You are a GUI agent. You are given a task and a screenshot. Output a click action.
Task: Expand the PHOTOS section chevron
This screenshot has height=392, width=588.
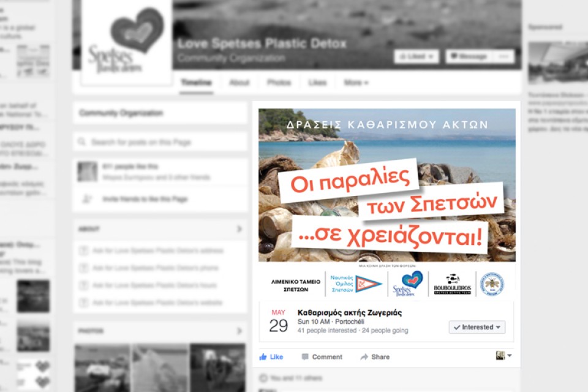[x=239, y=331]
